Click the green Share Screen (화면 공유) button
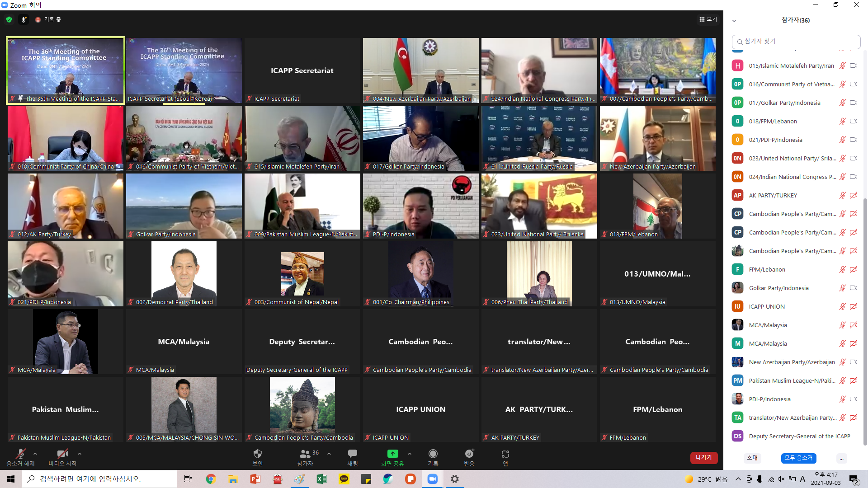Screen dimensions: 868x488 coord(392,457)
